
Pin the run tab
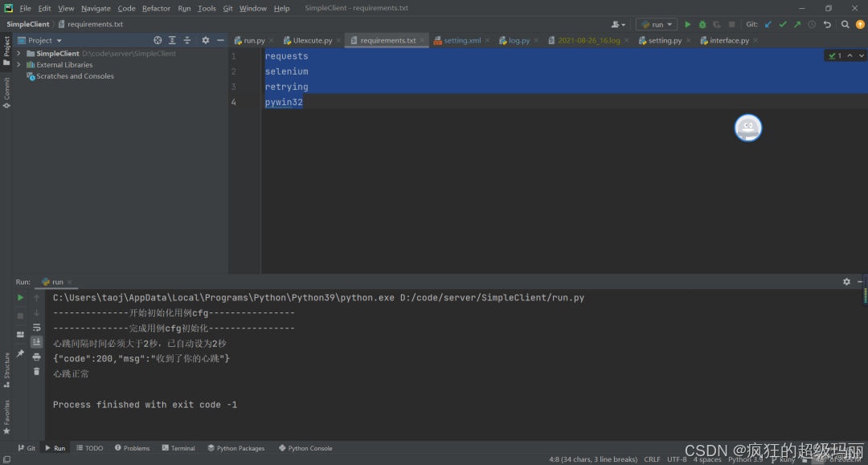point(20,353)
